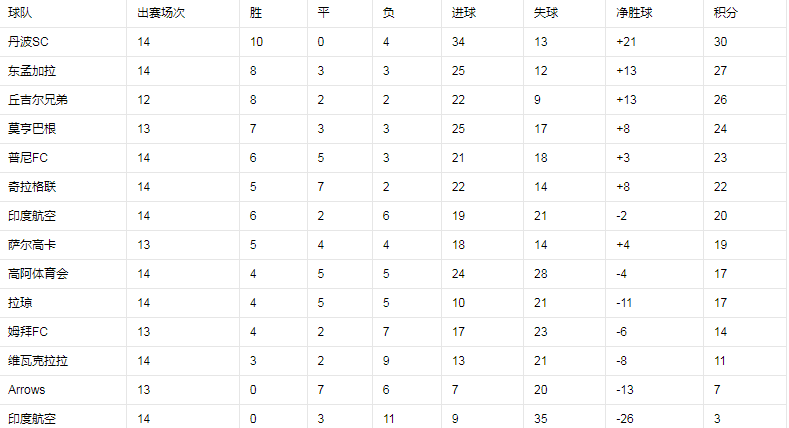The height and width of the screenshot is (428, 789).
Task: Click the 球队 column header
Action: (20, 13)
